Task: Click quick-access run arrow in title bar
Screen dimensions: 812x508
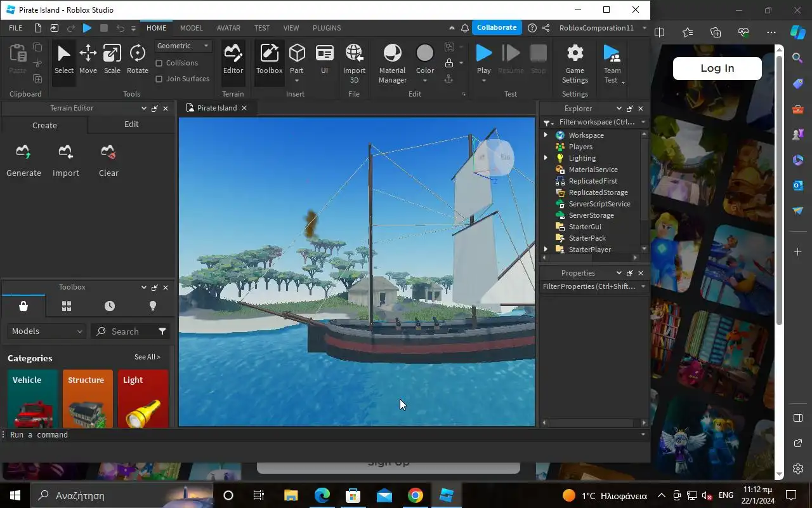Action: click(88, 28)
